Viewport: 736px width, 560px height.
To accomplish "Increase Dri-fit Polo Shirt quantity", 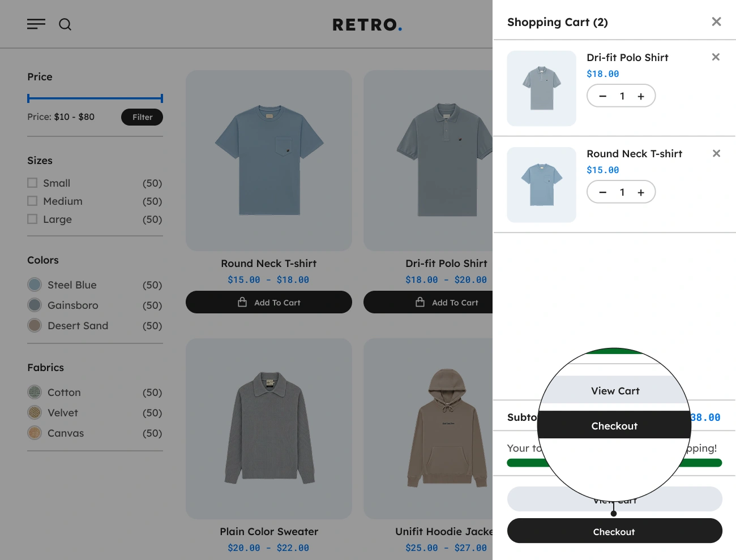I will tap(641, 96).
